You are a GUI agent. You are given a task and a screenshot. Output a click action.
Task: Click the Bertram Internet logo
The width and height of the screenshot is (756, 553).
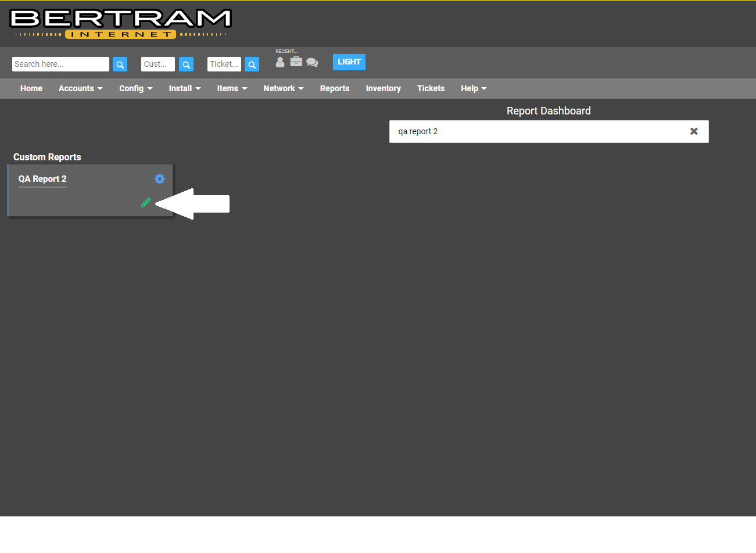click(120, 24)
